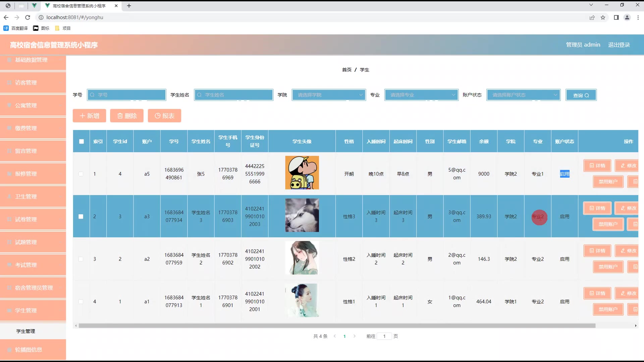The width and height of the screenshot is (644, 362).
Task: Check the row checkbox for 张5
Action: 81,174
